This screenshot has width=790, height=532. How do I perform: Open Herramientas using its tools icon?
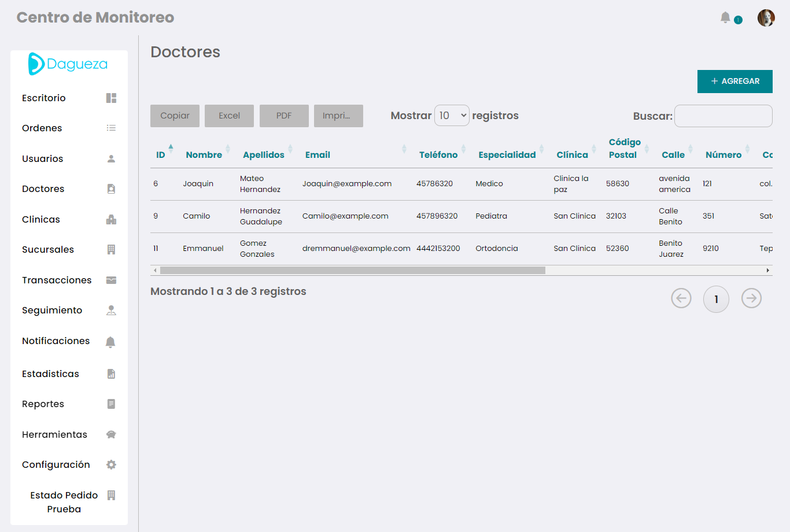[x=110, y=435]
